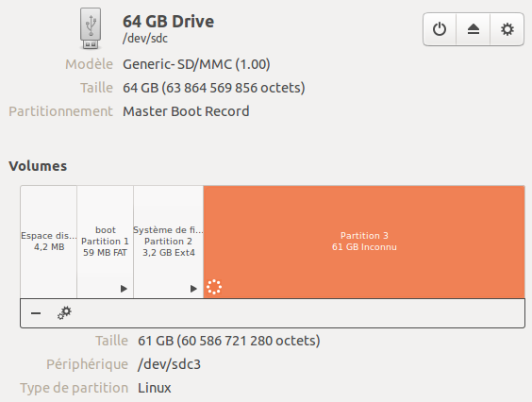
Task: Select orange Partition 3 61 GB block
Action: (364, 242)
